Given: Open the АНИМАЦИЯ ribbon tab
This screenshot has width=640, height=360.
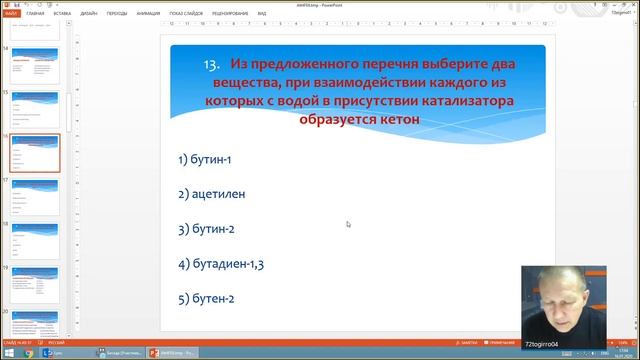Looking at the screenshot, I should point(148,13).
